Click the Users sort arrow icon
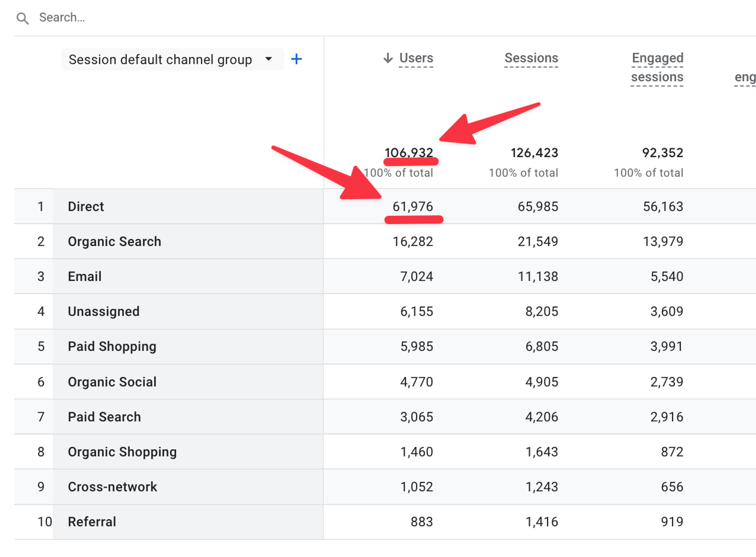 pos(388,58)
